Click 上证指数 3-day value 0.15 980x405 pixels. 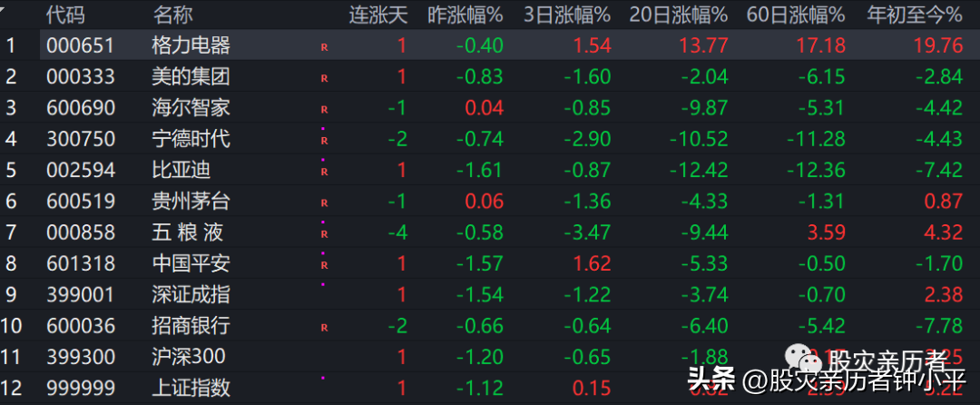point(592,388)
